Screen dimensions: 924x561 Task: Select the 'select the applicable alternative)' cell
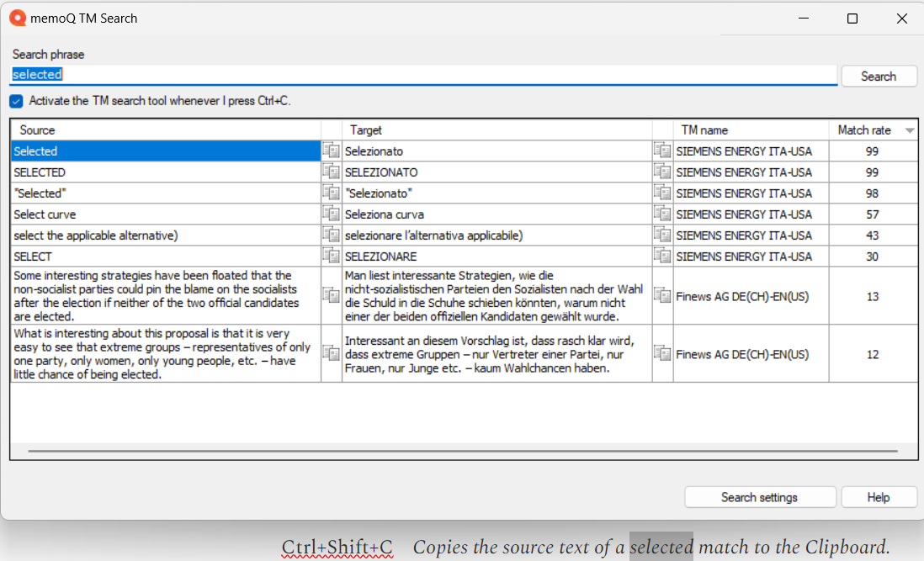[166, 235]
